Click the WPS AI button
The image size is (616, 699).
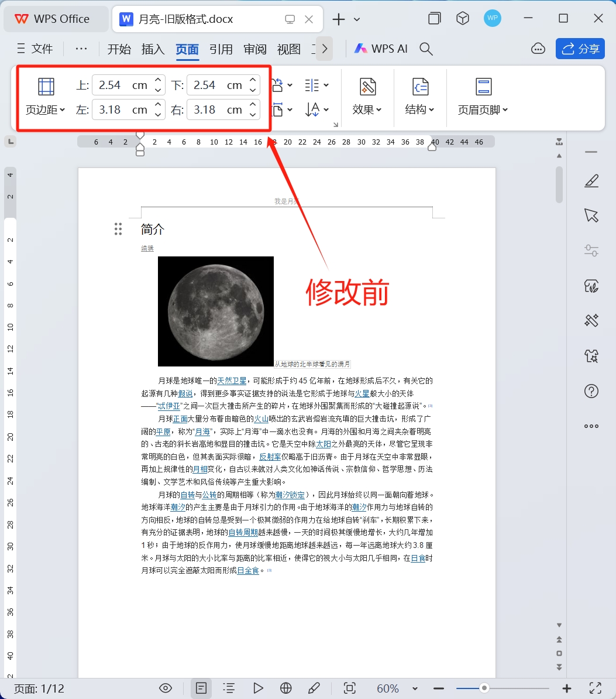click(381, 49)
